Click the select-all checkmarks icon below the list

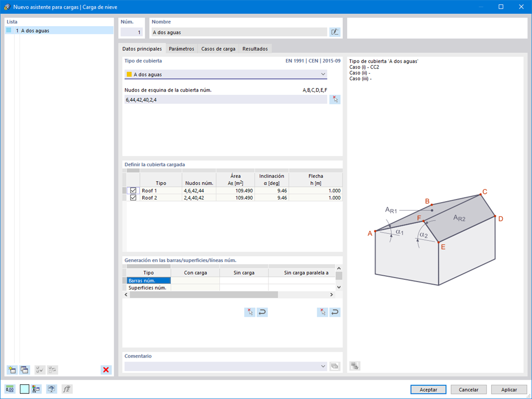coord(40,369)
